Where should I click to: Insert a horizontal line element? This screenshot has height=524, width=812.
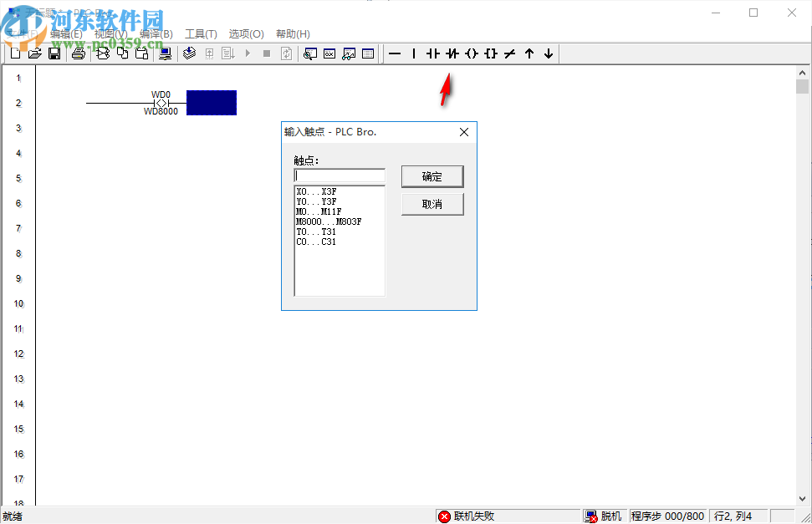pyautogui.click(x=395, y=53)
